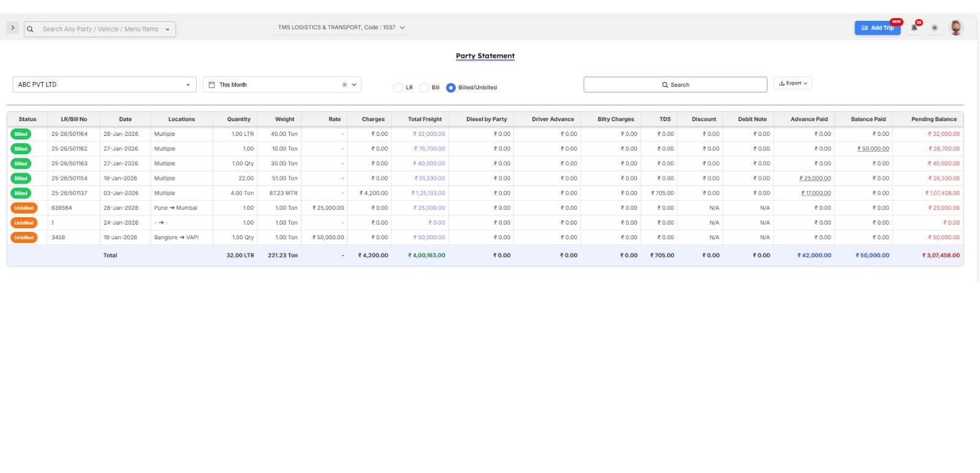Sort by the Pending Balance column header
This screenshot has height=473, width=980.
(x=933, y=119)
